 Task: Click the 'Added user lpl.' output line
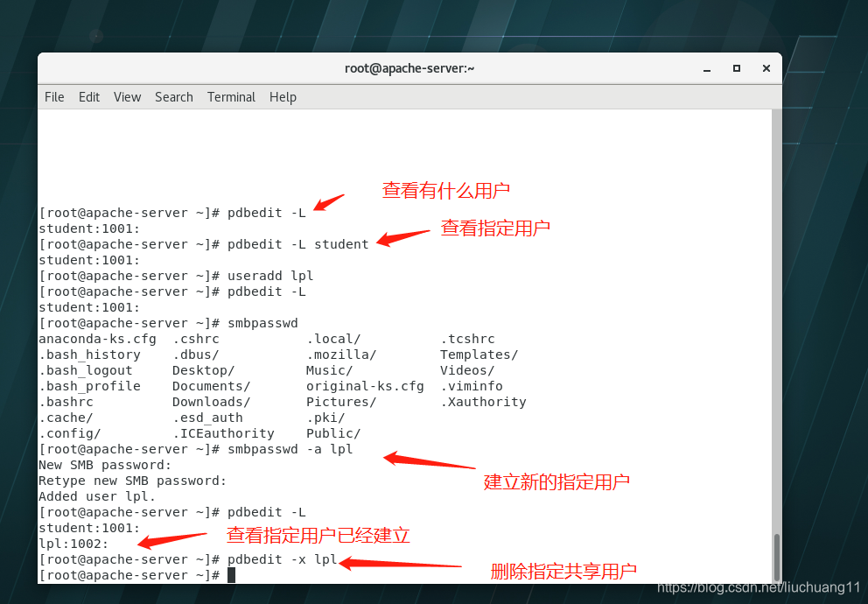(x=97, y=496)
